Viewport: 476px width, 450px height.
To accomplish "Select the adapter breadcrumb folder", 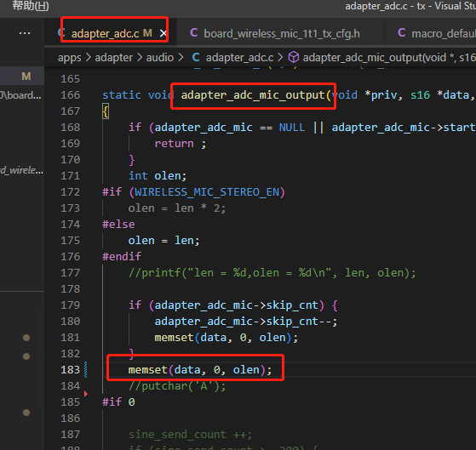I will point(113,57).
